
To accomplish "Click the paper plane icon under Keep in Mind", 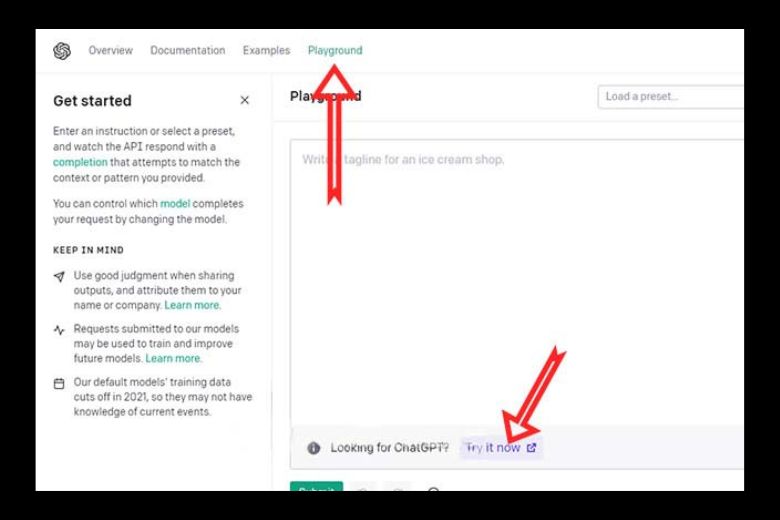I will 59,275.
